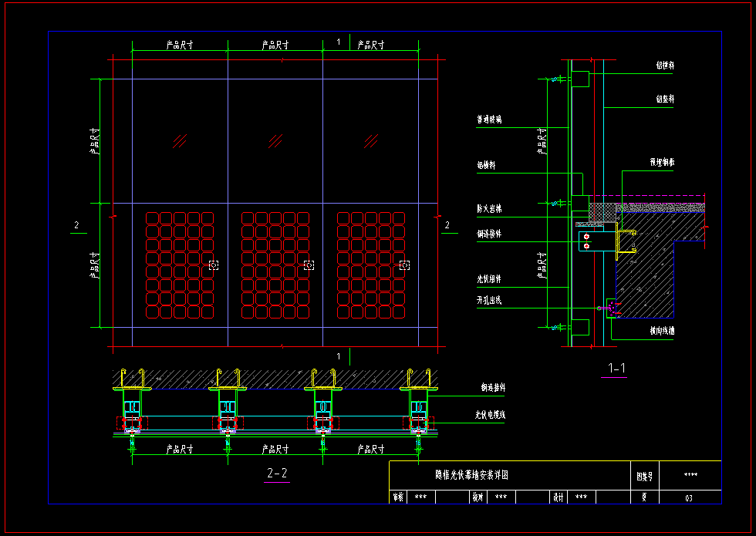Click the 预埋钢板 annotation label
The width and height of the screenshot is (756, 536).
662,163
